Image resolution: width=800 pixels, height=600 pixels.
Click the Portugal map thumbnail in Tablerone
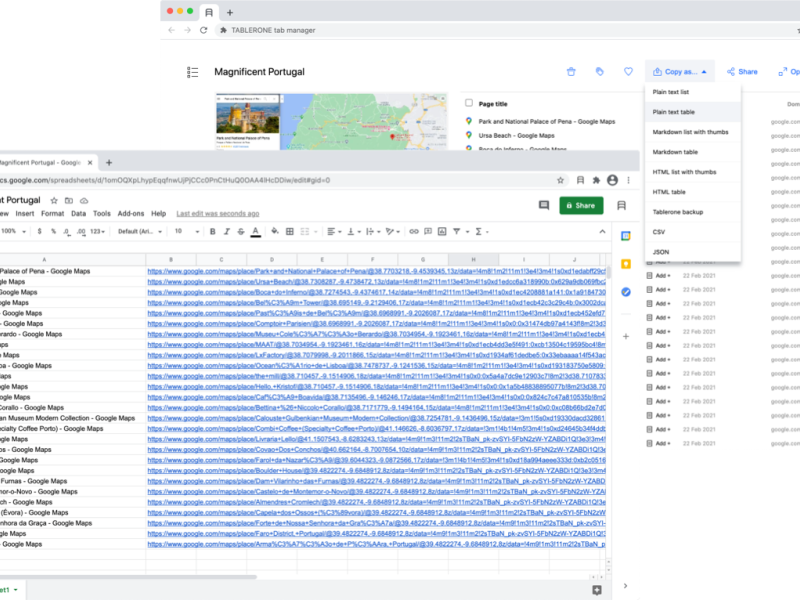tap(331, 121)
